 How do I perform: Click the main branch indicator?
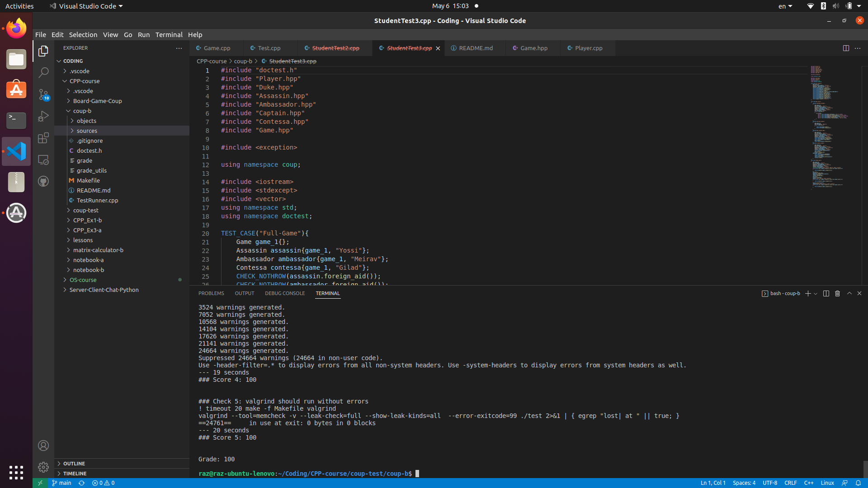61,483
